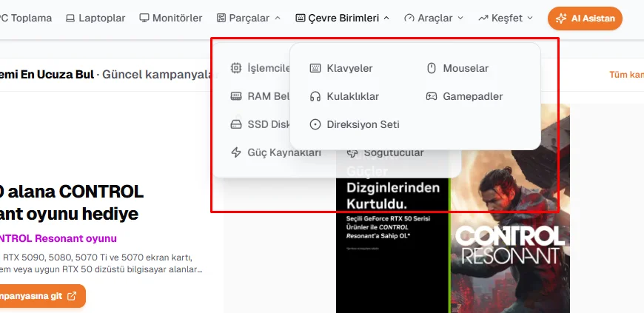The image size is (644, 313).
Task: Collapse the Parçalar dropdown
Action: click(249, 18)
